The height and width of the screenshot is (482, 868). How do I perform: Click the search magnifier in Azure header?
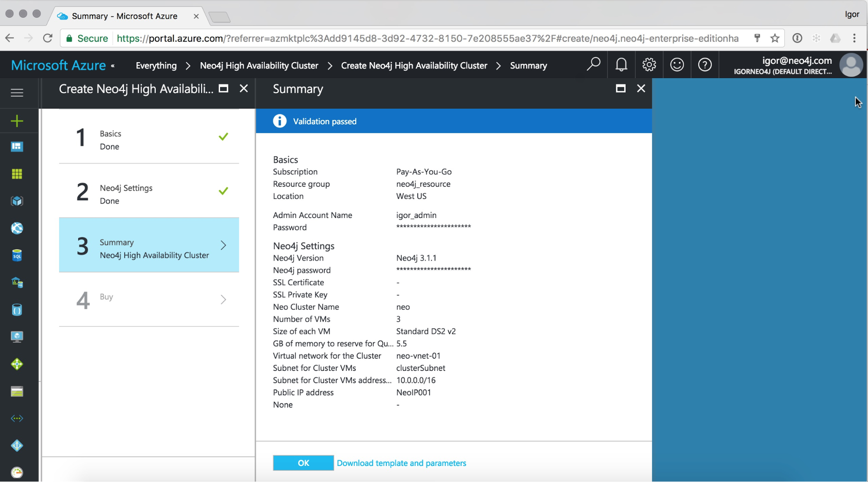[x=593, y=64]
